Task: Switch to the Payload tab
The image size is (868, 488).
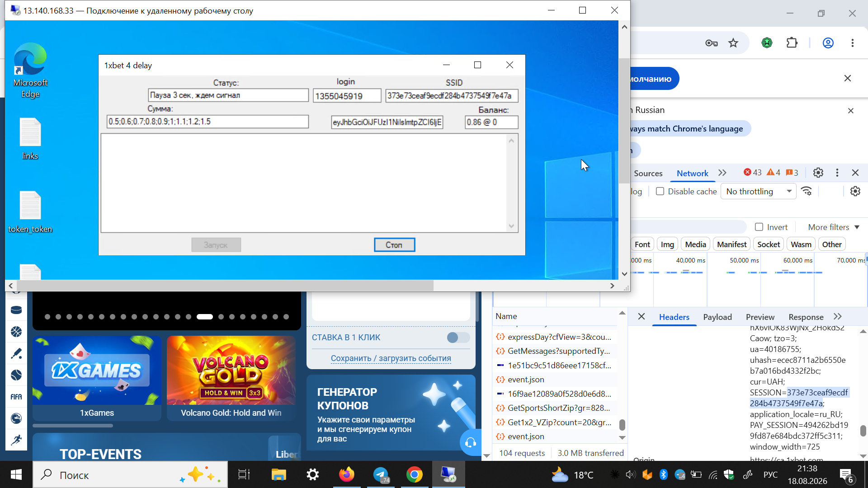Action: point(717,317)
